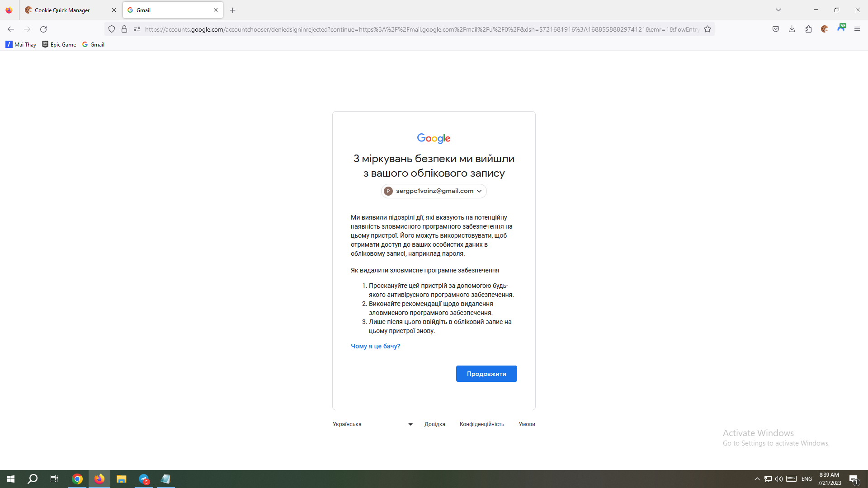Bookmark this page with the star
868x488 pixels.
708,29
